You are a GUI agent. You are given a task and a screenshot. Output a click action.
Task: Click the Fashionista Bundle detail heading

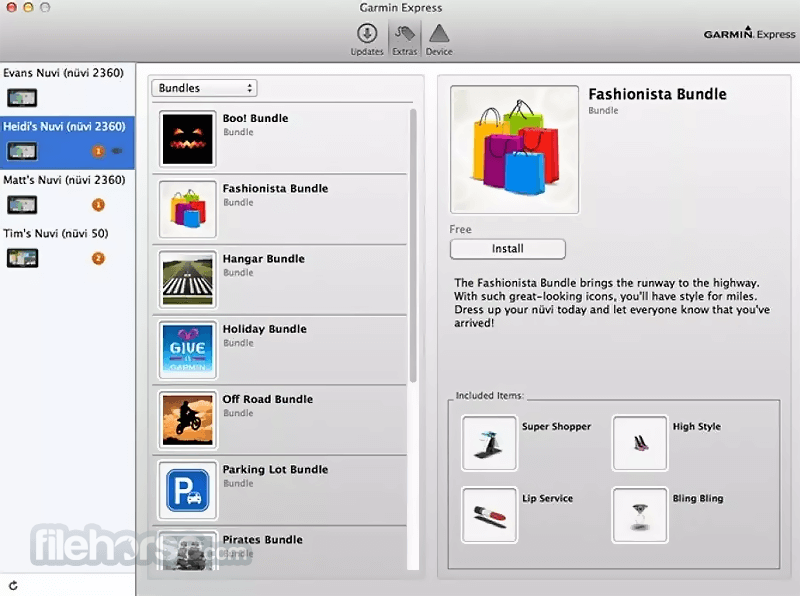[x=657, y=94]
